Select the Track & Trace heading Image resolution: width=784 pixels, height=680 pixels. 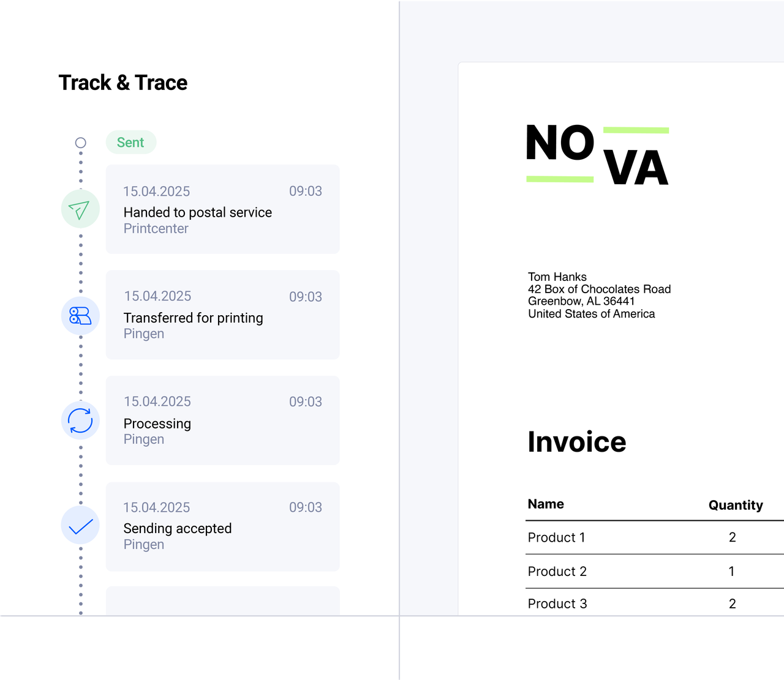coord(123,82)
